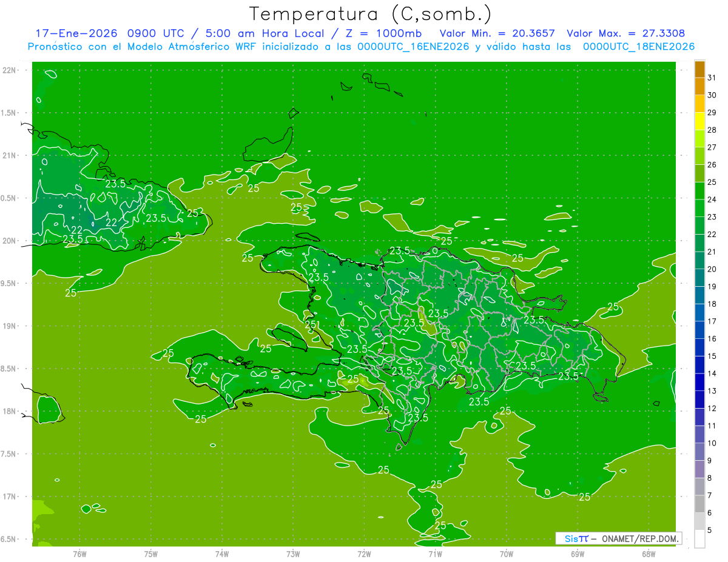This screenshot has width=728, height=562.
Task: Pick the legend swatch between 25 and 26
Action: pyautogui.click(x=699, y=173)
